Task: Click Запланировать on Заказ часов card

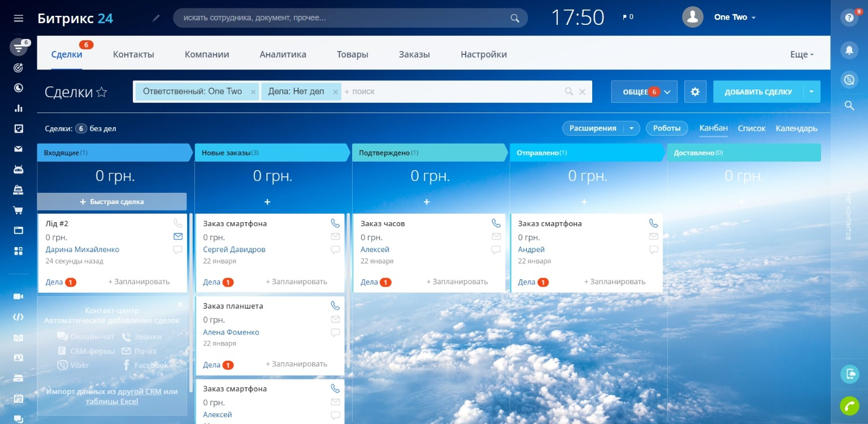Action: tap(457, 282)
